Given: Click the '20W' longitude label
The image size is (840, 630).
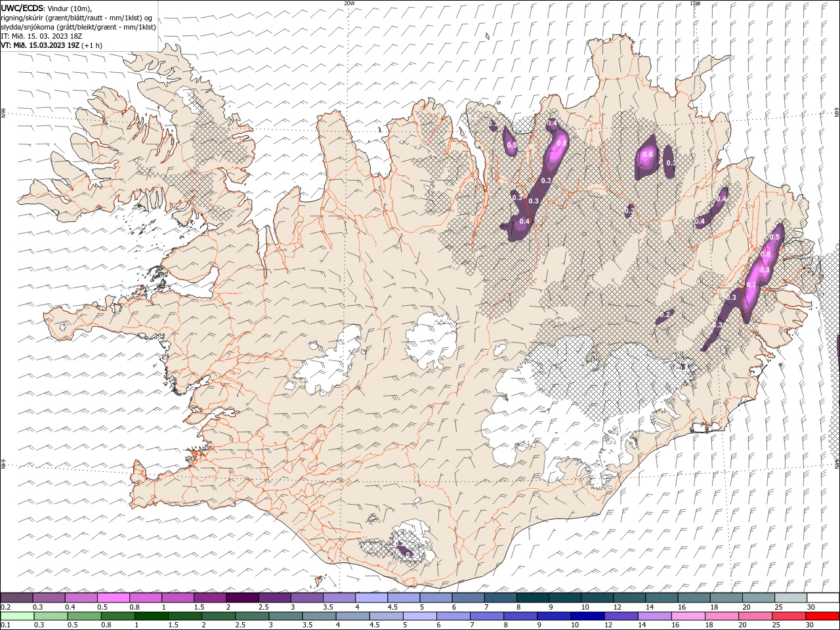Looking at the screenshot, I should tap(349, 3).
